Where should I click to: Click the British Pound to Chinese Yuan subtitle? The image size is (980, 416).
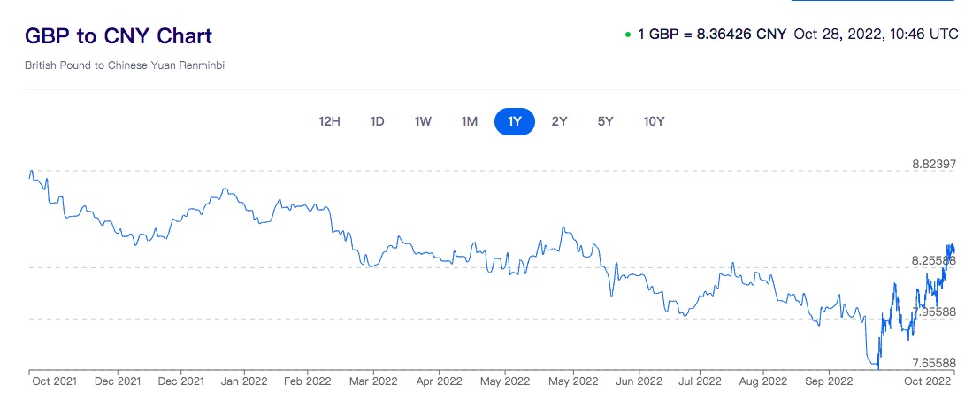[124, 65]
